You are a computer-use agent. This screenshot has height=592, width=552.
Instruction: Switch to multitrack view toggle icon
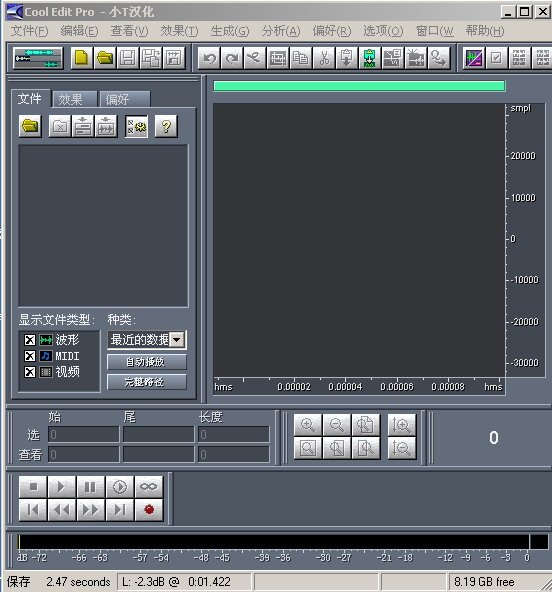coord(37,58)
